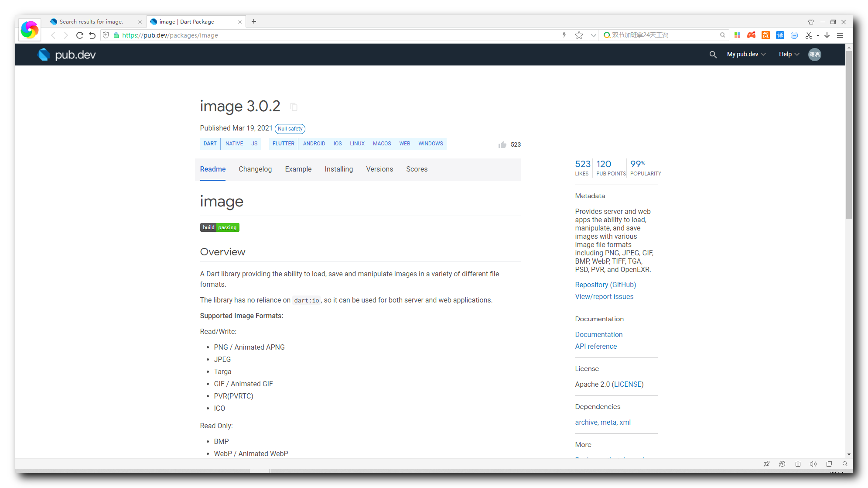The image size is (868, 488).
Task: Click the FLUTTER platform tag
Action: coord(284,144)
